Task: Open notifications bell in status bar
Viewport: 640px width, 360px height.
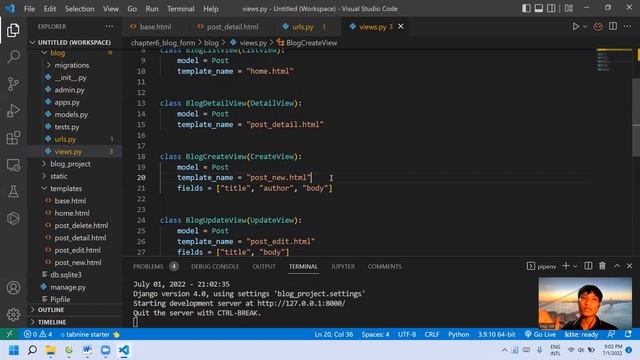Action: click(x=628, y=334)
